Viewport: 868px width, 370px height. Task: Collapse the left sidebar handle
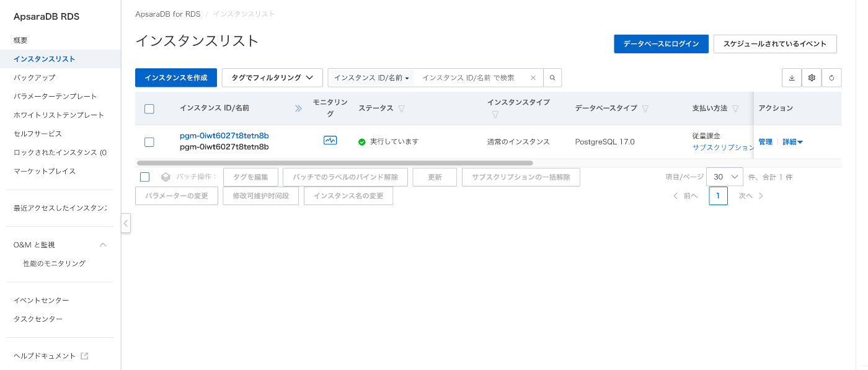(126, 223)
